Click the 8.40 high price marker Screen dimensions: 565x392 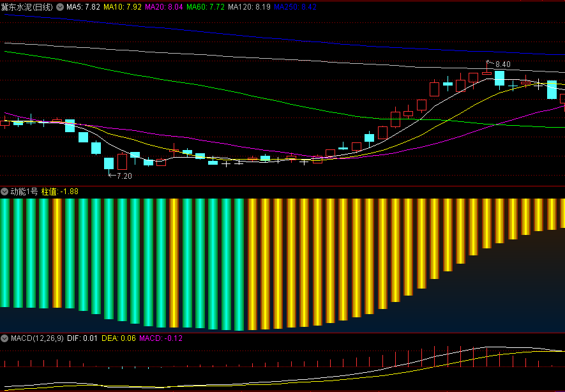(502, 64)
